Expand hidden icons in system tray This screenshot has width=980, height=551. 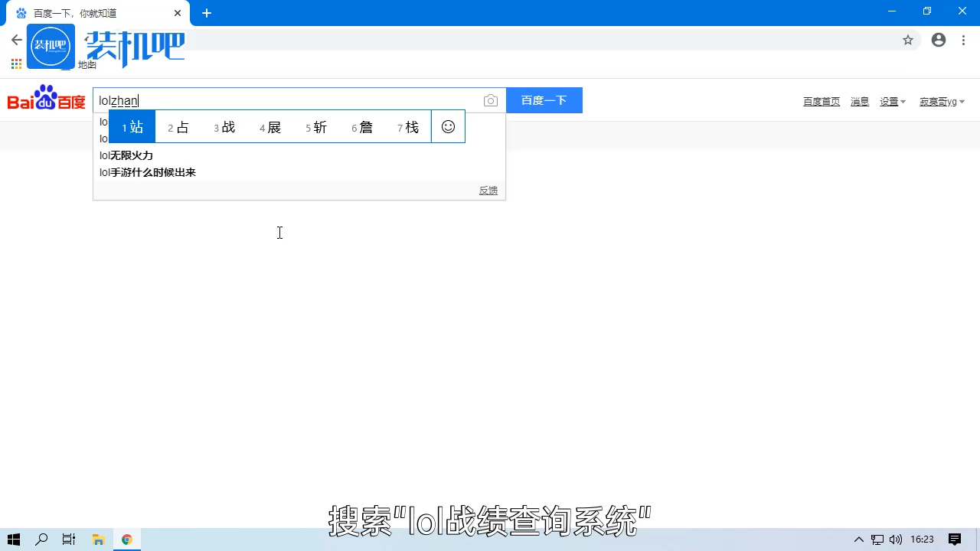858,540
